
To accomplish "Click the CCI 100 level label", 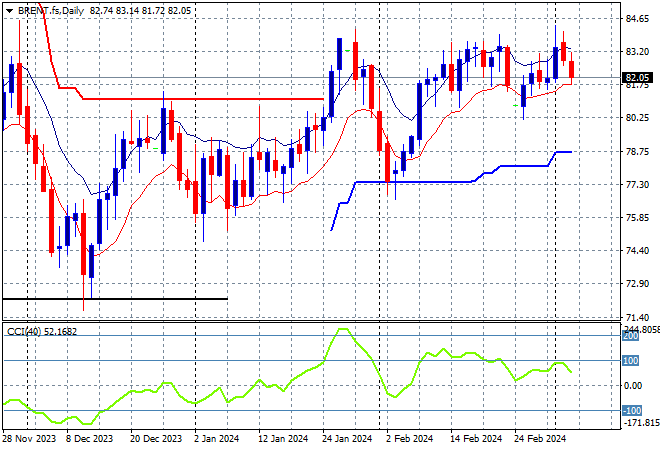I will click(x=632, y=361).
